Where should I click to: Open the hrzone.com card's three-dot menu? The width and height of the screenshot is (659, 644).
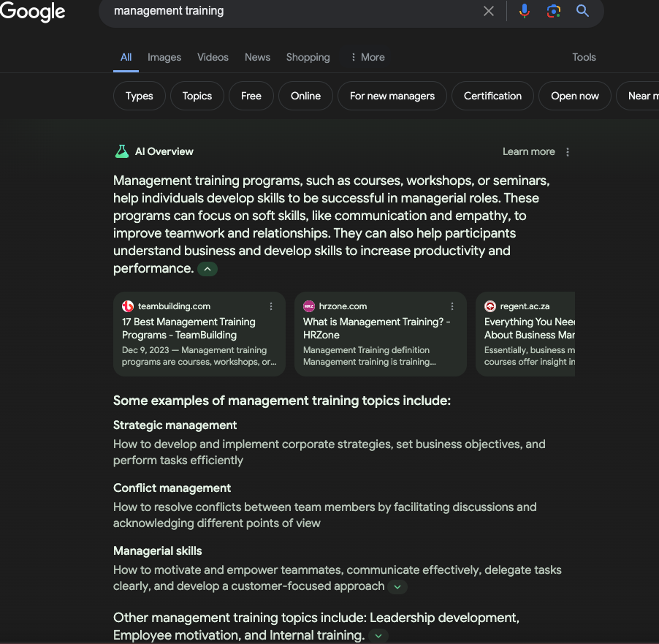coord(452,306)
